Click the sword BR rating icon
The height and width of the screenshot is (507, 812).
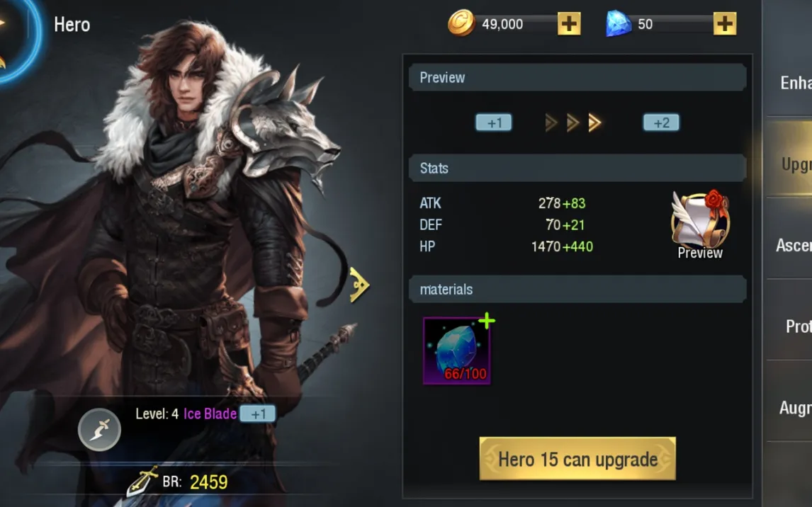point(142,481)
